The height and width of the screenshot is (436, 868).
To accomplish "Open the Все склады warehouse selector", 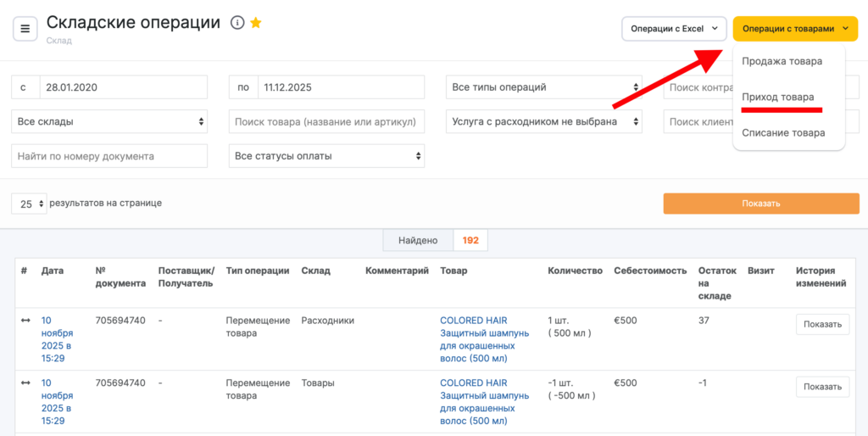I will pyautogui.click(x=108, y=121).
